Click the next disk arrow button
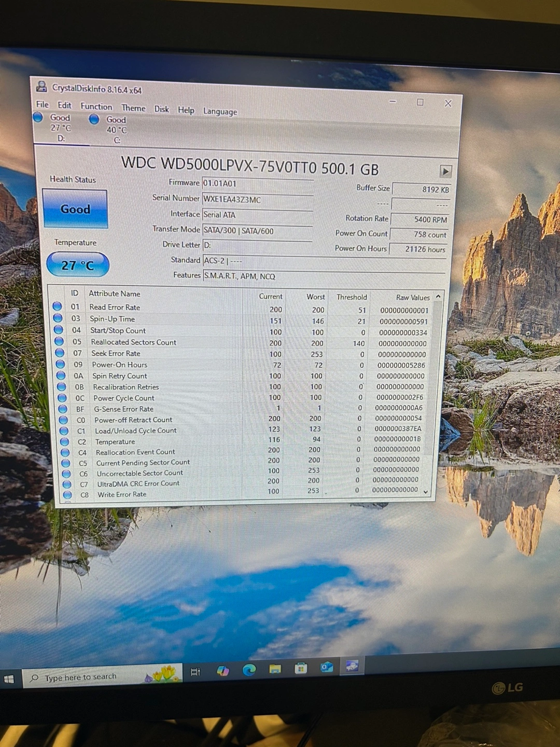This screenshot has width=560, height=747. 445,171
